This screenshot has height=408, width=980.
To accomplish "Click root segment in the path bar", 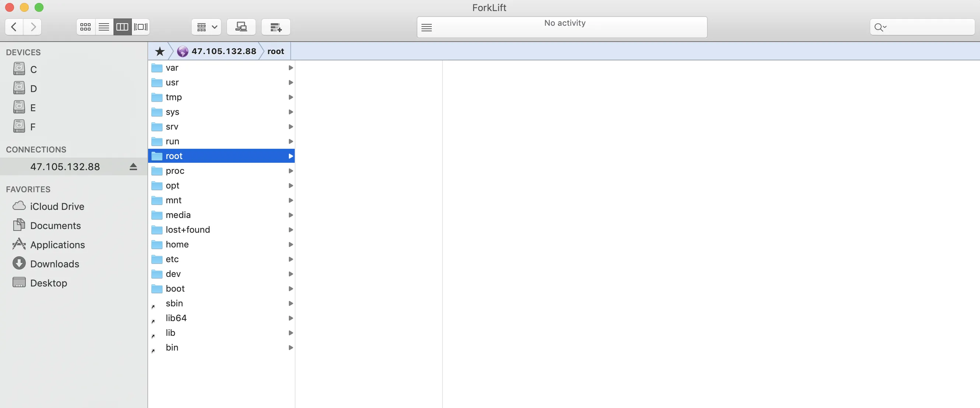I will coord(276,51).
